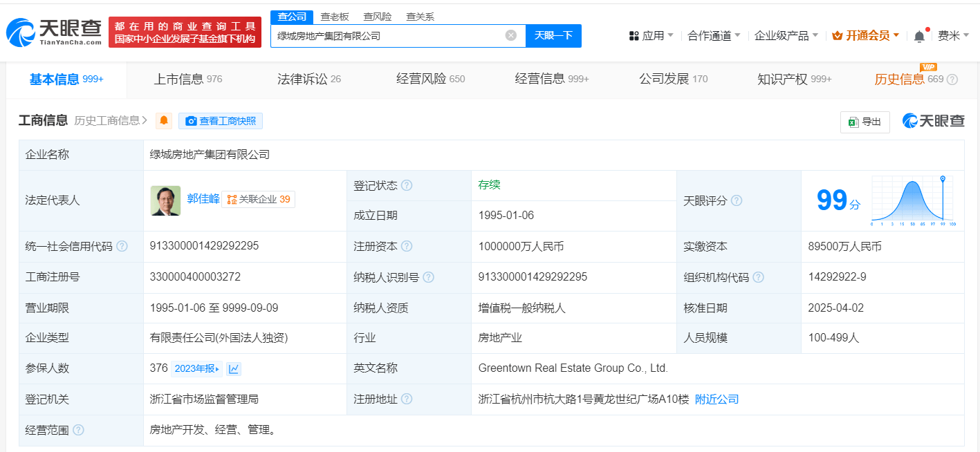Click the 导出 export button
Viewport: 980px width, 452px height.
(x=865, y=122)
